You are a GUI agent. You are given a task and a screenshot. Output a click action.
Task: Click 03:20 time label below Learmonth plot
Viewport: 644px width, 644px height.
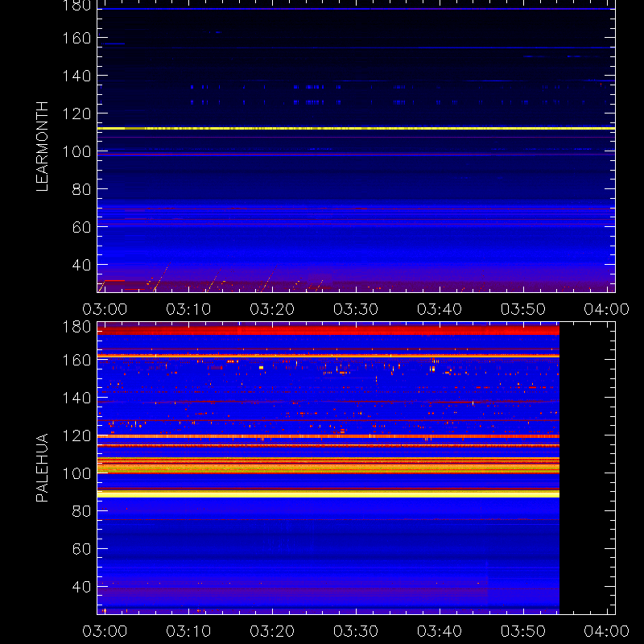pos(272,309)
